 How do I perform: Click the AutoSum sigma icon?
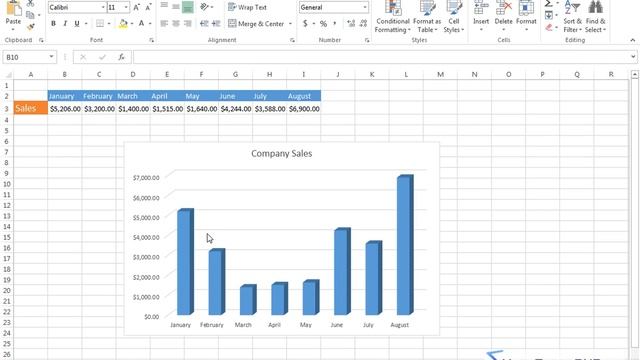549,3
